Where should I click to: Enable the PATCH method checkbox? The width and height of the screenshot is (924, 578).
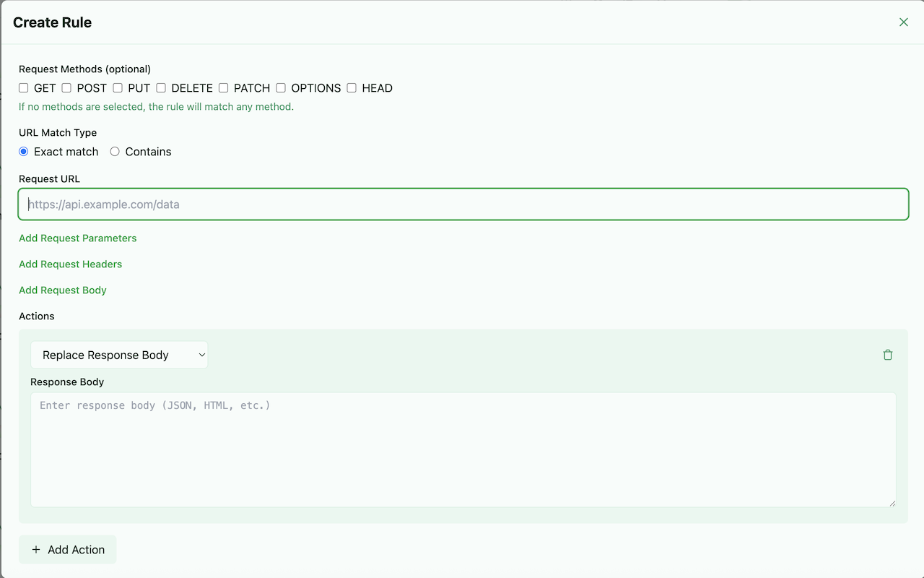point(224,88)
